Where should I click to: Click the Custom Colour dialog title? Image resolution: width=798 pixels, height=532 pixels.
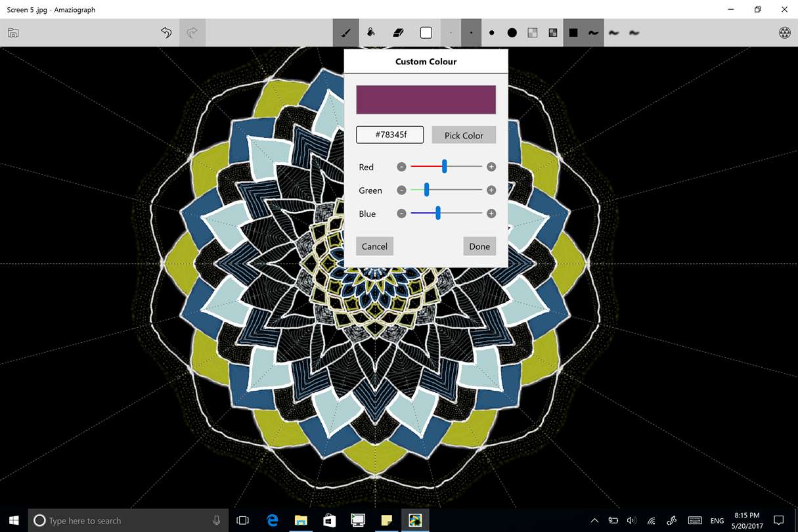pos(426,61)
